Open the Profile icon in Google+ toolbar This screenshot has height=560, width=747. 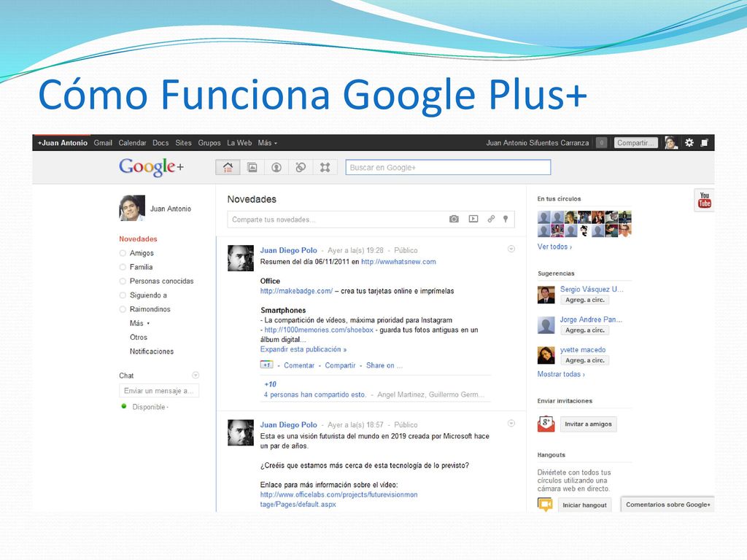pyautogui.click(x=276, y=167)
